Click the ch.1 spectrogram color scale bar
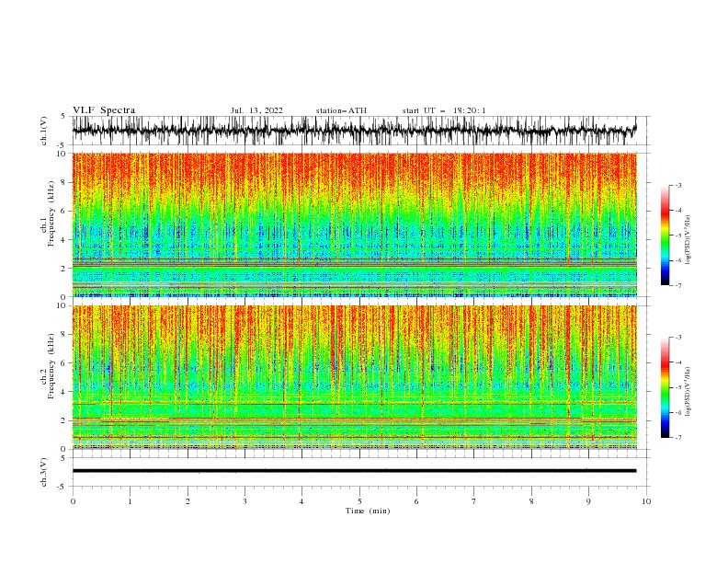The image size is (728, 563). (x=665, y=236)
